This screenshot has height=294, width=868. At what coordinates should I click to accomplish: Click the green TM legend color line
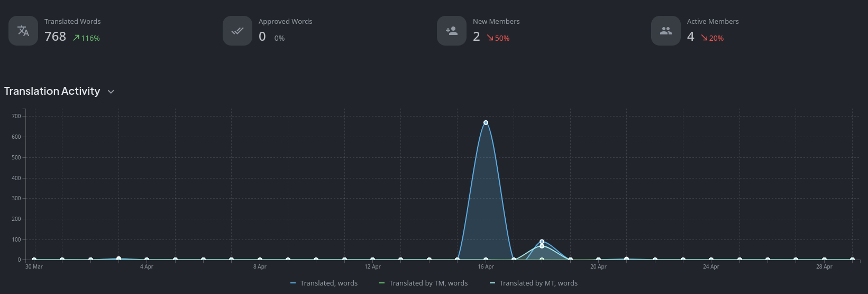click(382, 283)
